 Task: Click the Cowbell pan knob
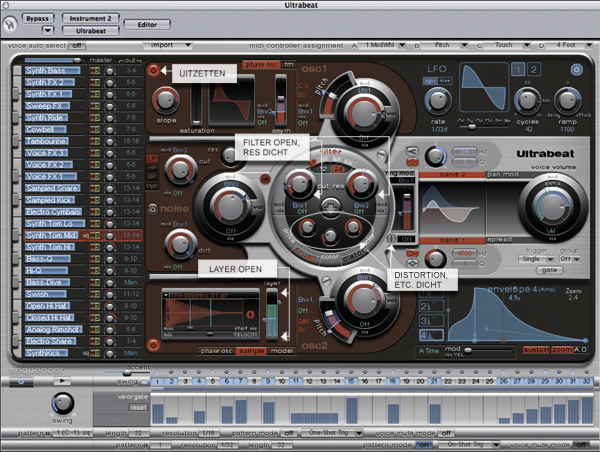(110, 130)
